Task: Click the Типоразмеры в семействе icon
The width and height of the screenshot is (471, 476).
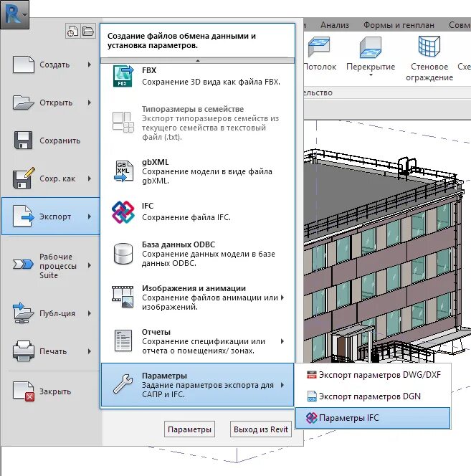Action: click(123, 122)
